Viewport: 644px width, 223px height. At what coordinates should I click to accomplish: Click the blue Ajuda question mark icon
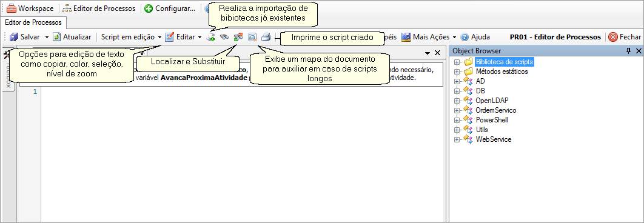tap(465, 37)
